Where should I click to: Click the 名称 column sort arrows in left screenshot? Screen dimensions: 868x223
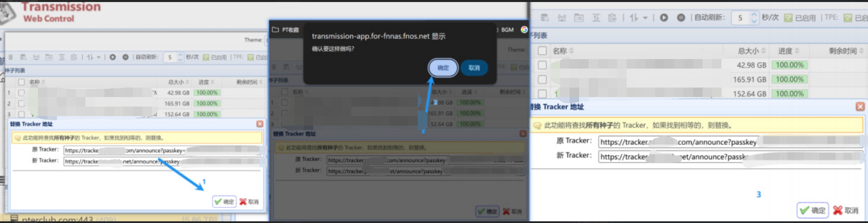(x=43, y=82)
